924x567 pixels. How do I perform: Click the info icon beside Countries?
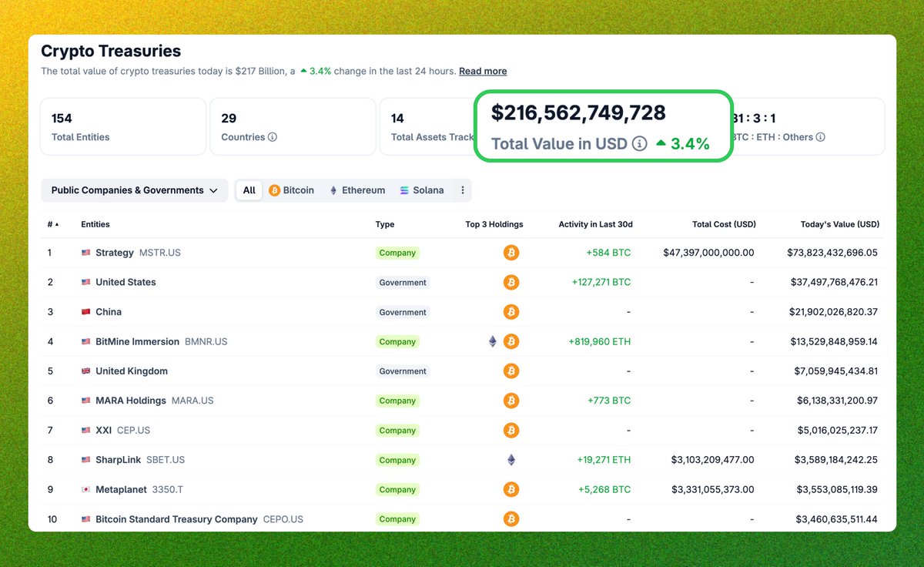pyautogui.click(x=273, y=137)
